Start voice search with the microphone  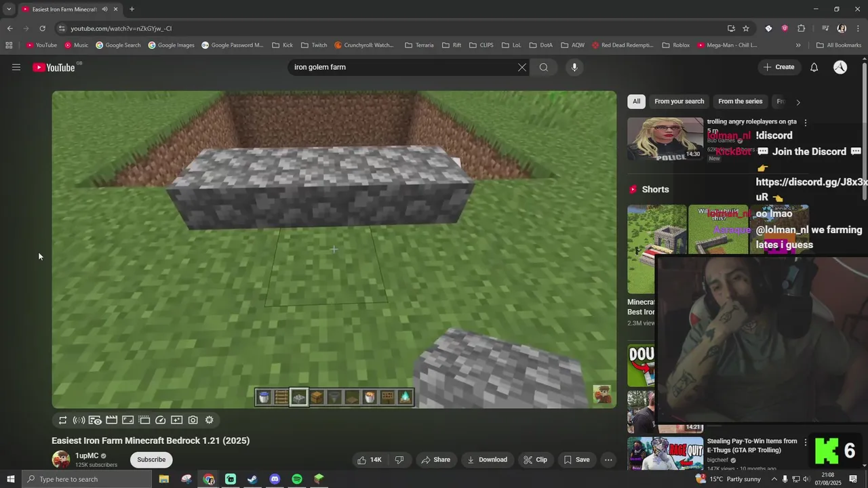(x=574, y=67)
